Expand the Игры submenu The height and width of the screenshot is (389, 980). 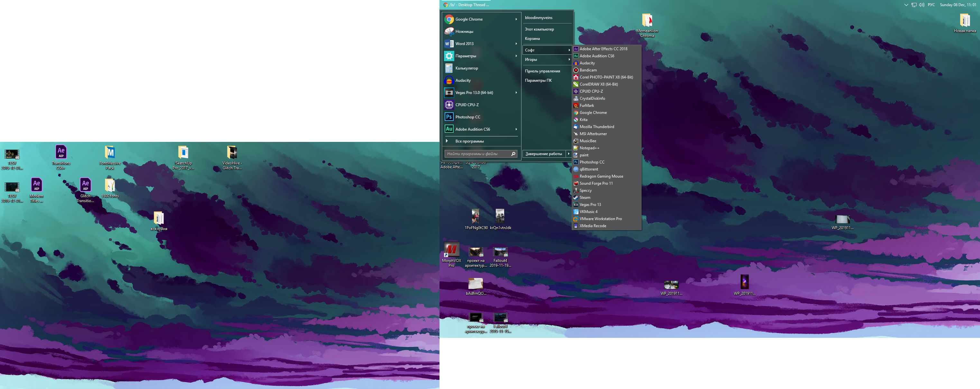[547, 60]
